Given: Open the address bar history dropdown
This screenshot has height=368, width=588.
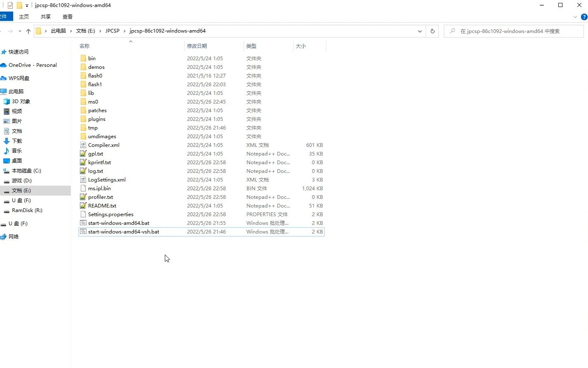Looking at the screenshot, I should coord(419,31).
